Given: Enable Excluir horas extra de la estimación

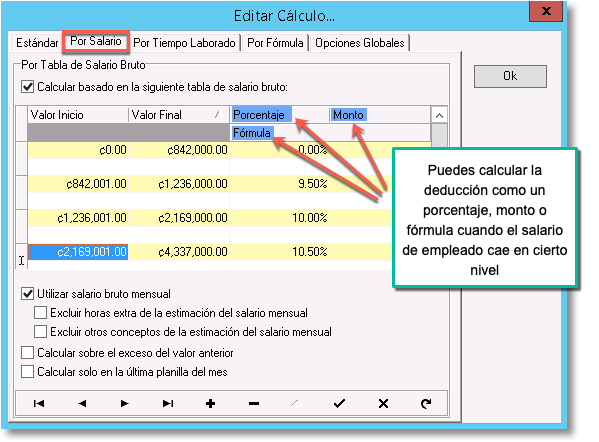Looking at the screenshot, I should tap(40, 312).
